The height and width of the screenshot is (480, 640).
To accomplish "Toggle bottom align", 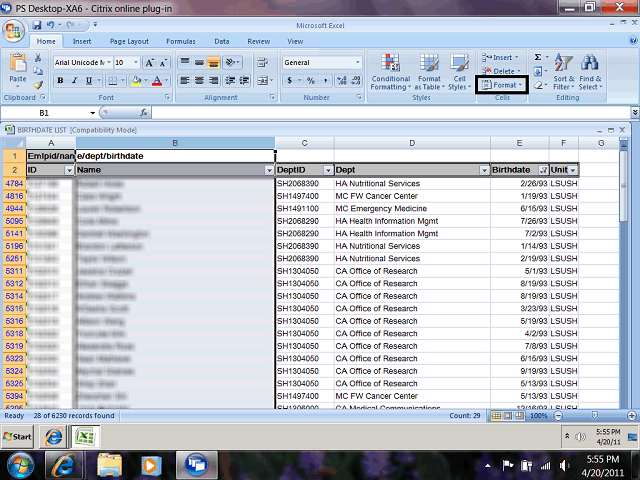I will (213, 62).
